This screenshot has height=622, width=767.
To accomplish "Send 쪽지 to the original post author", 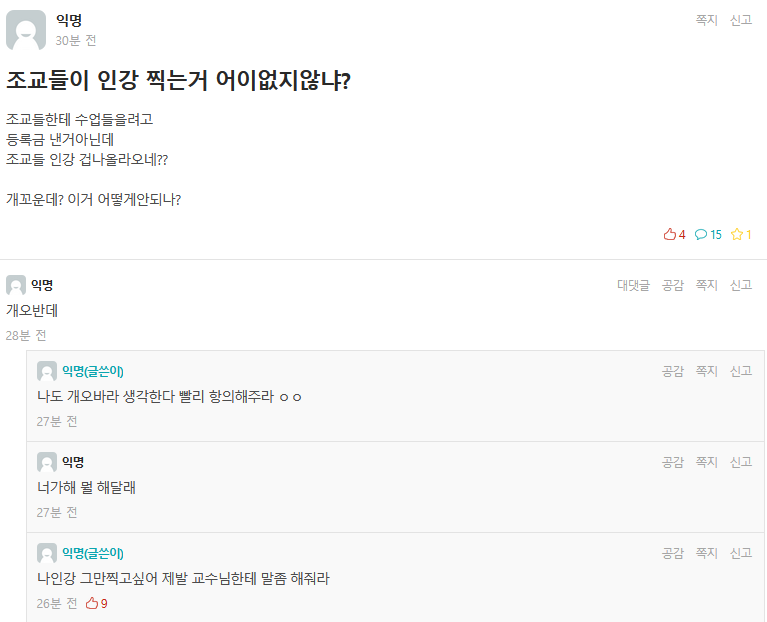I will (706, 20).
